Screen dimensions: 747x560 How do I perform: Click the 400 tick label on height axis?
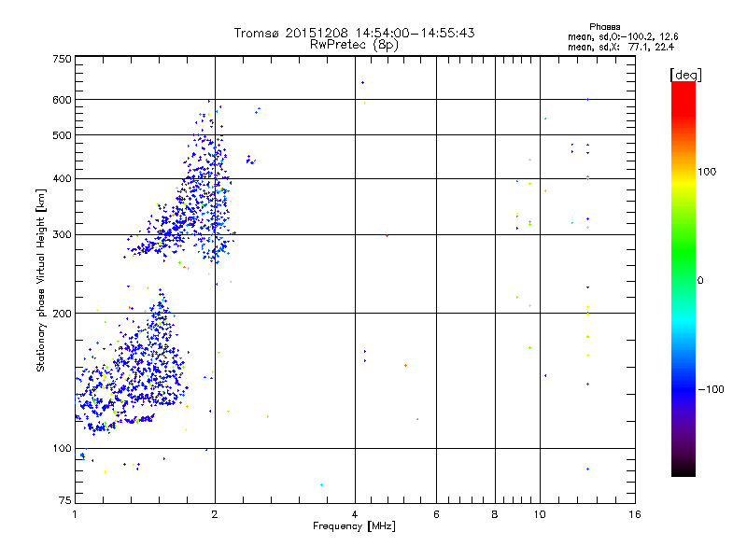(x=62, y=179)
